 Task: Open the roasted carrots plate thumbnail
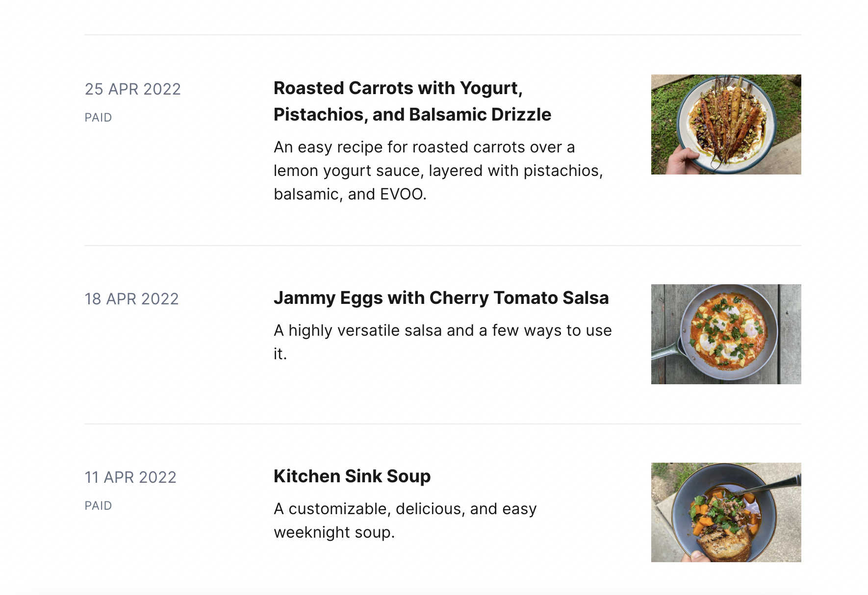[x=726, y=124]
